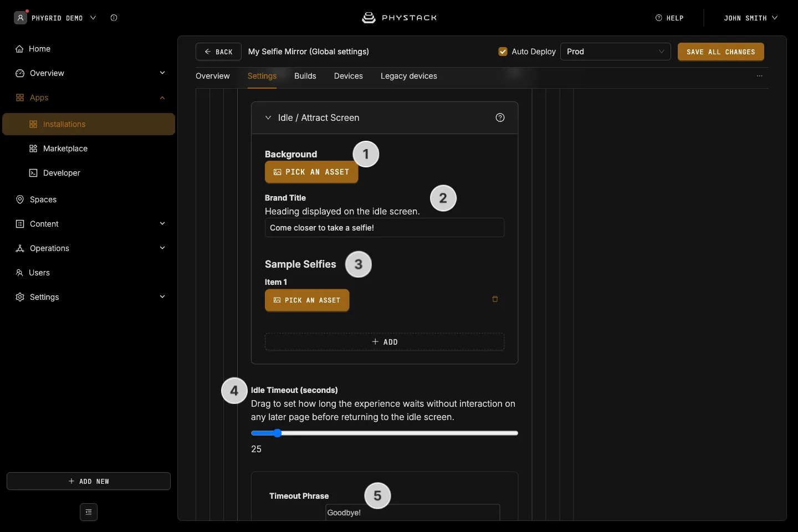Open the John Smith account dropdown
This screenshot has height=532, width=798.
click(750, 18)
